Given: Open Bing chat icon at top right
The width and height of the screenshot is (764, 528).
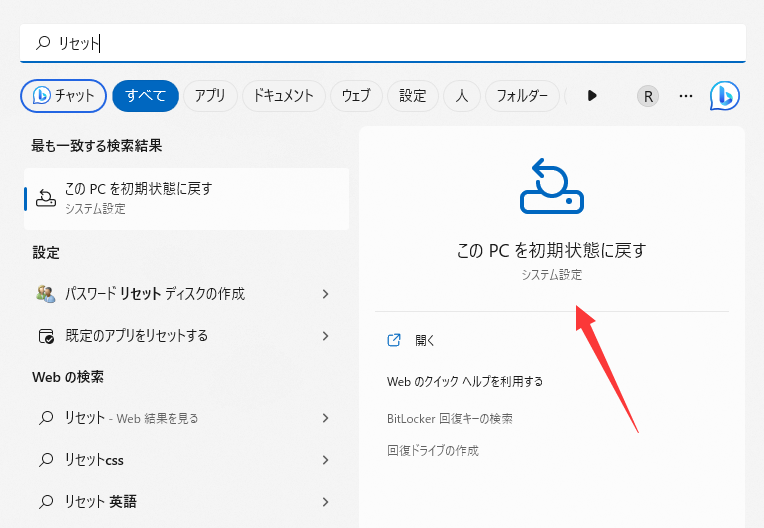Looking at the screenshot, I should [725, 95].
